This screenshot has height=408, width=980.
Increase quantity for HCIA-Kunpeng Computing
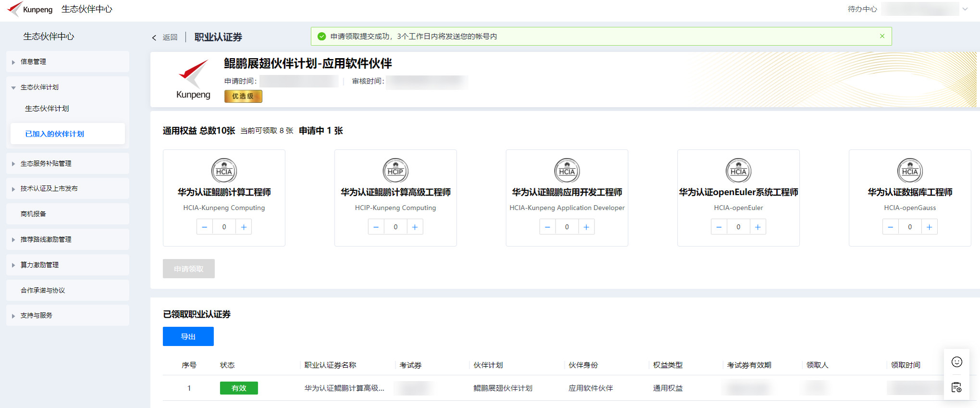(244, 227)
